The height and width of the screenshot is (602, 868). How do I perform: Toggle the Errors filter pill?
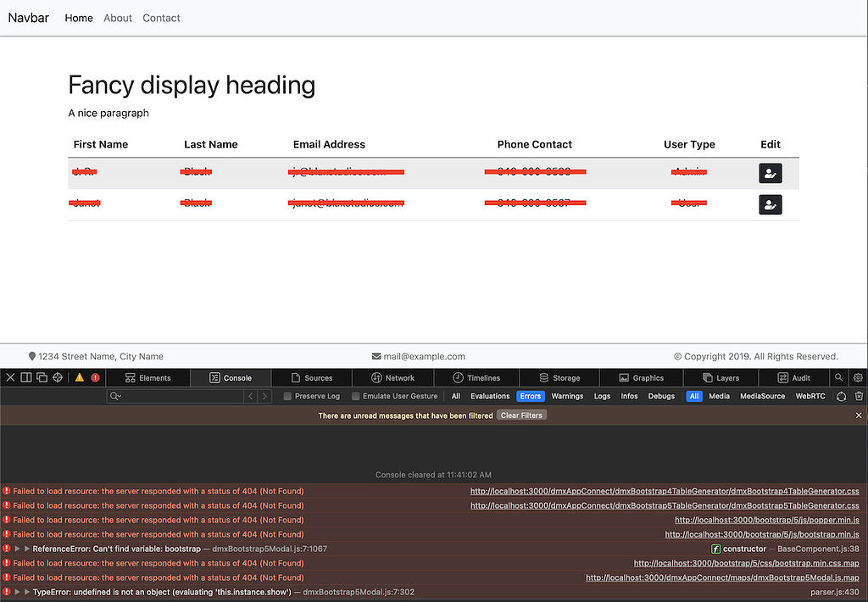pos(530,396)
